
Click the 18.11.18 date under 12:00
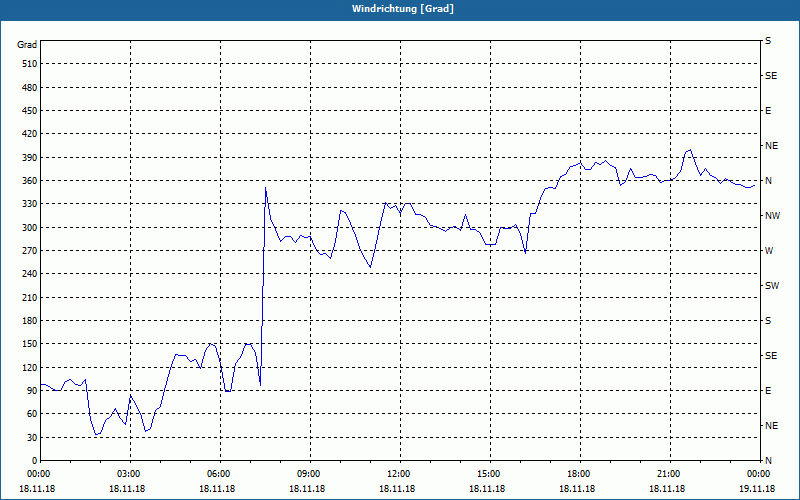point(397,489)
